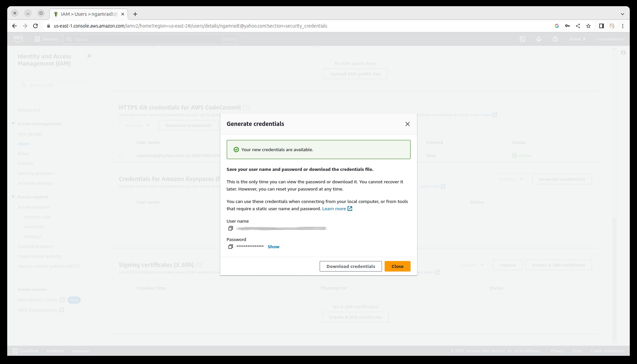
Task: Open Cookie preferences in footer
Action: tap(607, 351)
